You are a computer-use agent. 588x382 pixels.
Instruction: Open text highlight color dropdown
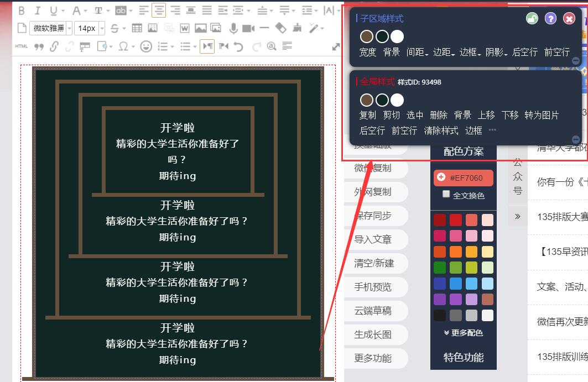tap(131, 11)
